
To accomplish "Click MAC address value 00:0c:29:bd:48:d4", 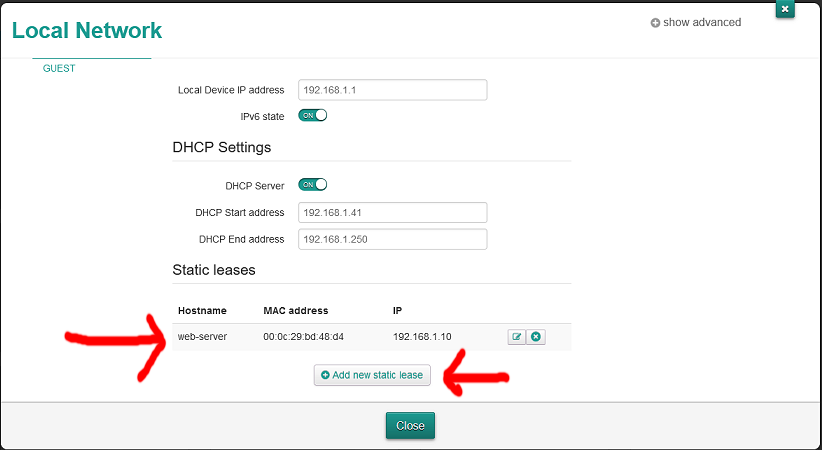I will coord(303,337).
